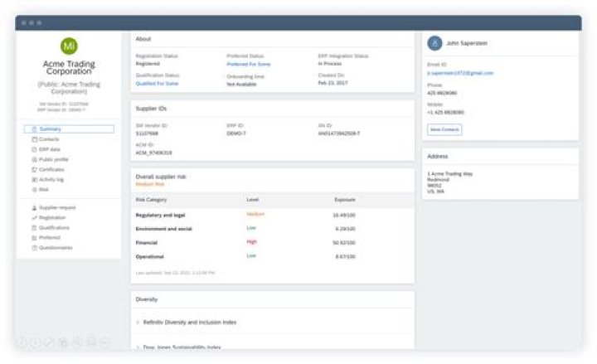Click the In Process ERP integration status
Image resolution: width=597 pixels, height=364 pixels.
click(x=330, y=64)
